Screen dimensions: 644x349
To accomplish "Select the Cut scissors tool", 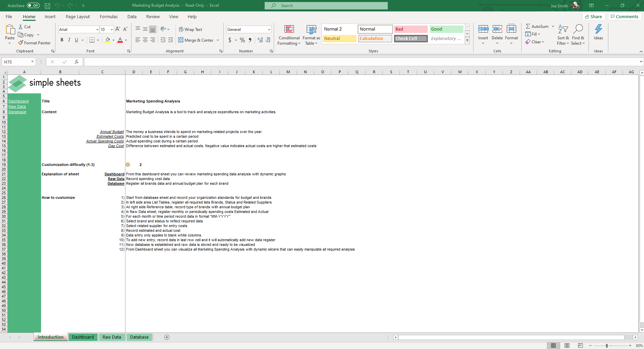I will pyautogui.click(x=21, y=27).
